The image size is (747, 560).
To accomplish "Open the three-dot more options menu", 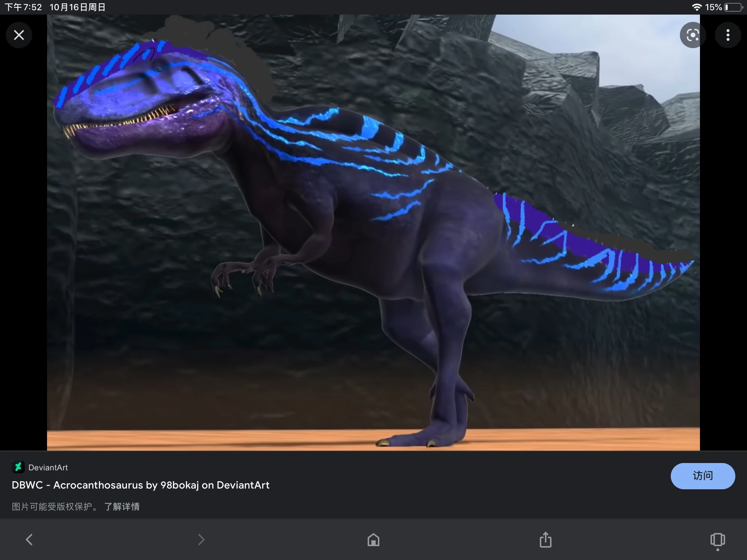I will pos(728,35).
